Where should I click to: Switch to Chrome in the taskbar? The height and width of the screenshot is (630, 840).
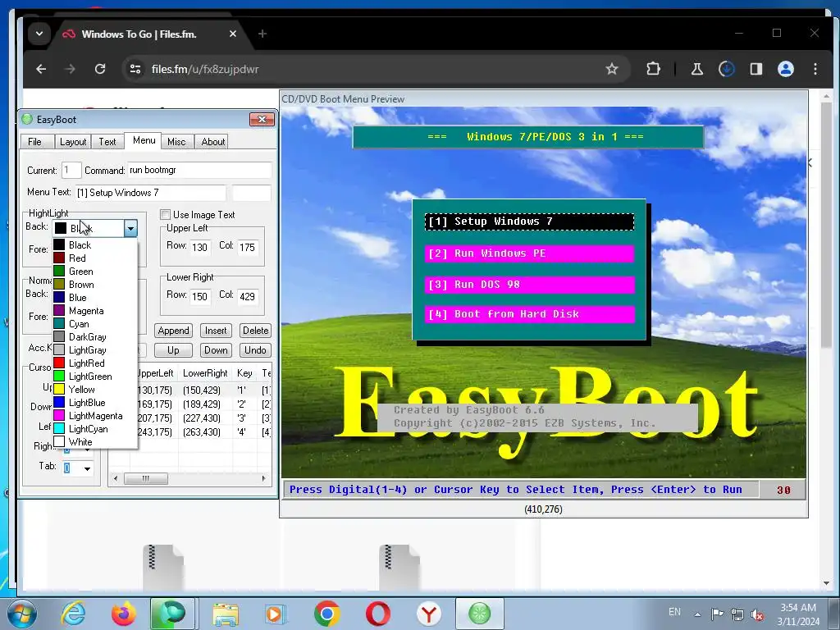(x=326, y=614)
